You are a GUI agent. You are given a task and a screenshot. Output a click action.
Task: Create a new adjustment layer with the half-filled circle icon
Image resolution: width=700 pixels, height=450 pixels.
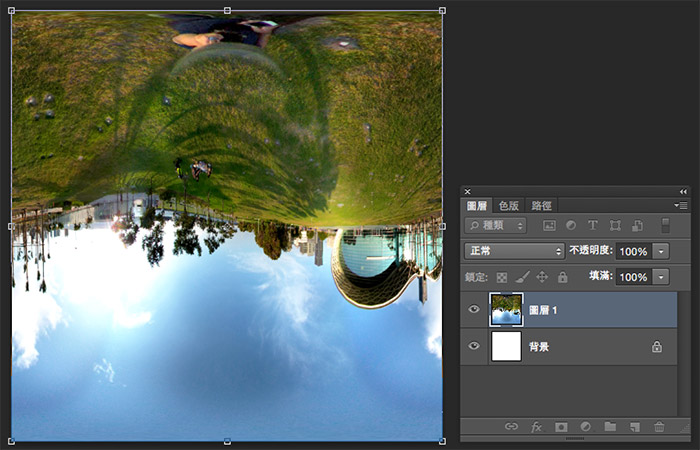tap(585, 427)
